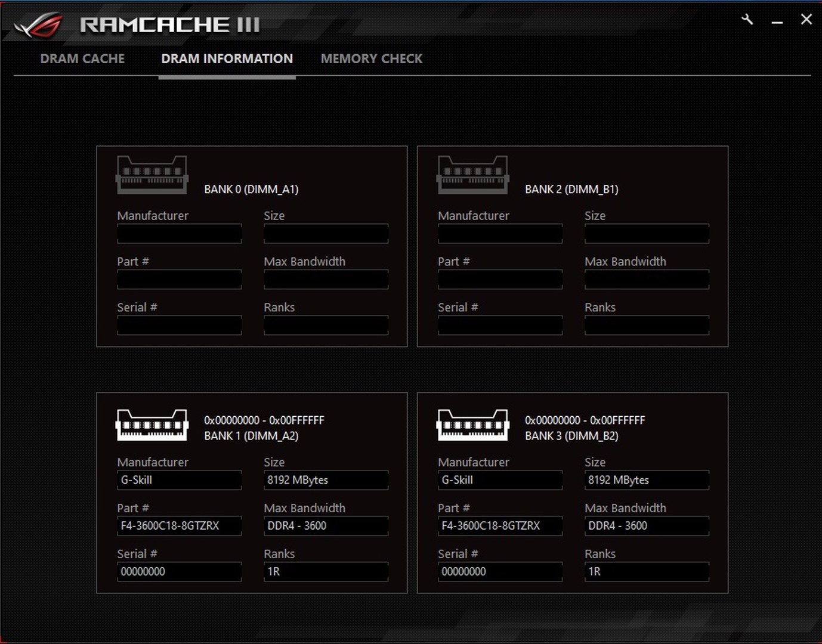
Task: Click the empty BANK 0 Part # field
Action: (180, 280)
